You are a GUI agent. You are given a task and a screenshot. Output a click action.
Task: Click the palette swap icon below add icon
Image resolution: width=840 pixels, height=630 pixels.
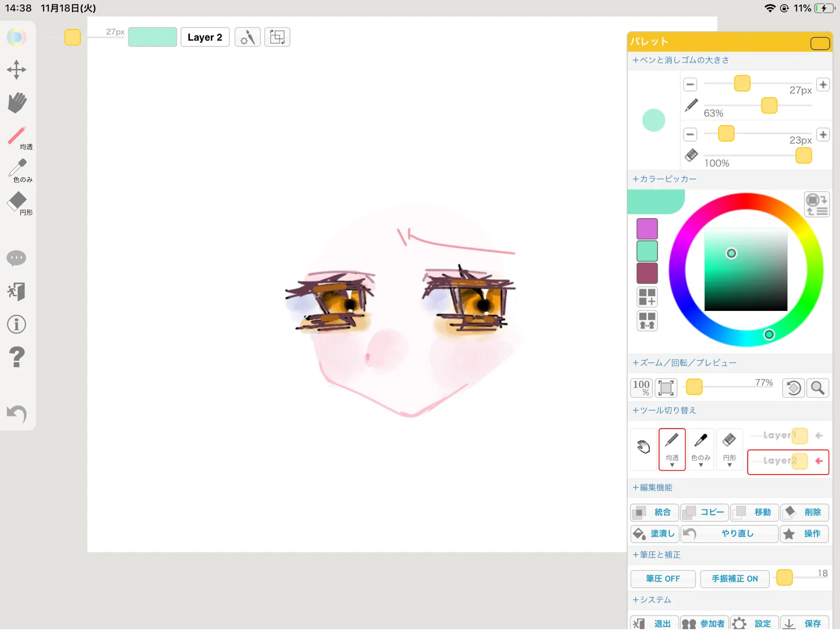coord(647,320)
